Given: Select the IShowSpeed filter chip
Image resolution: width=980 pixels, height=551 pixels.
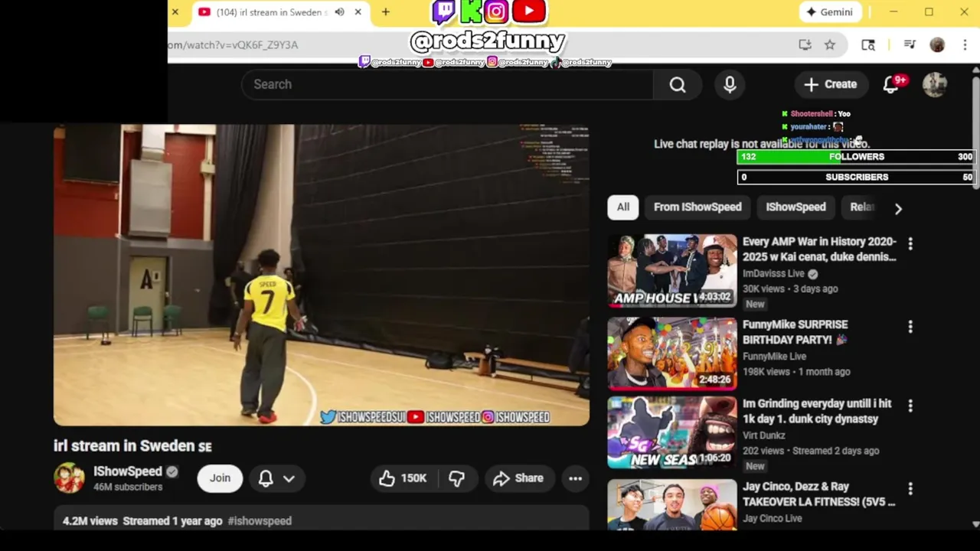Looking at the screenshot, I should pyautogui.click(x=795, y=207).
